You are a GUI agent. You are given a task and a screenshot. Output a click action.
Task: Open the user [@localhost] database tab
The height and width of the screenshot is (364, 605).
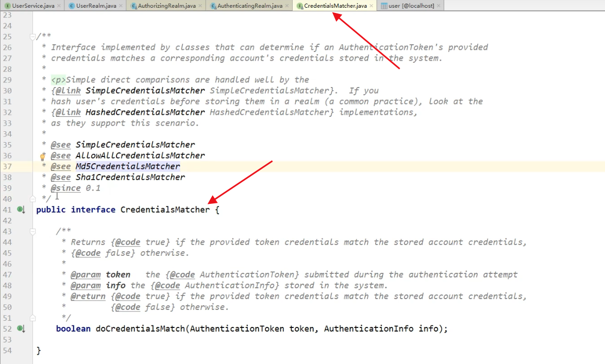point(411,6)
